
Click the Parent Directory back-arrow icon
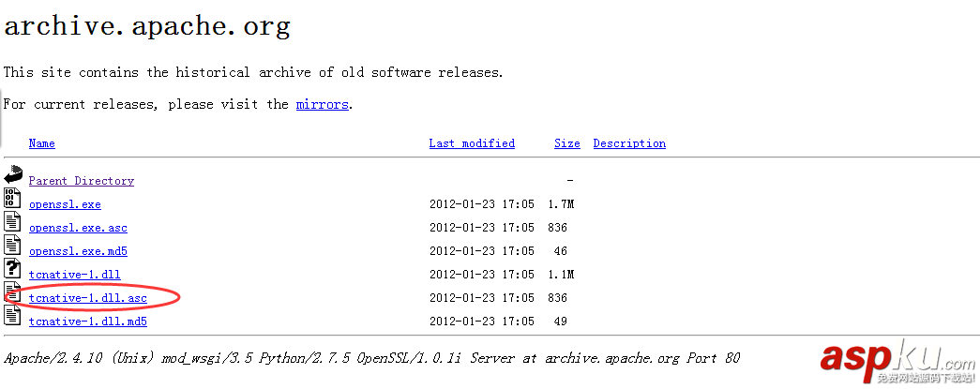pyautogui.click(x=12, y=174)
